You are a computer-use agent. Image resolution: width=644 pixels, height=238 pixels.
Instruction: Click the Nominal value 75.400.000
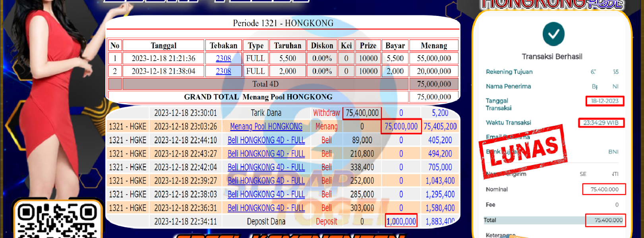(x=604, y=189)
